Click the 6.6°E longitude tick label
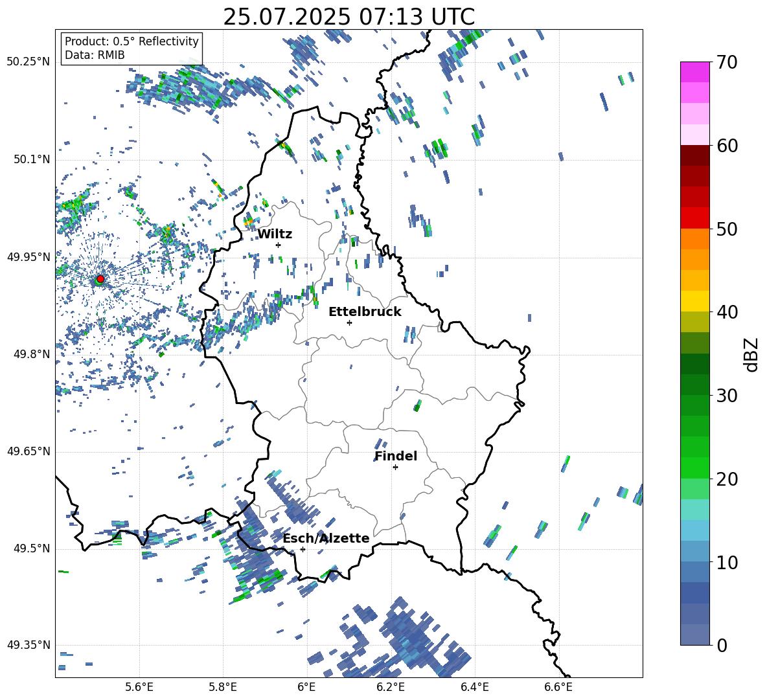This screenshot has height=700, width=767. (558, 687)
